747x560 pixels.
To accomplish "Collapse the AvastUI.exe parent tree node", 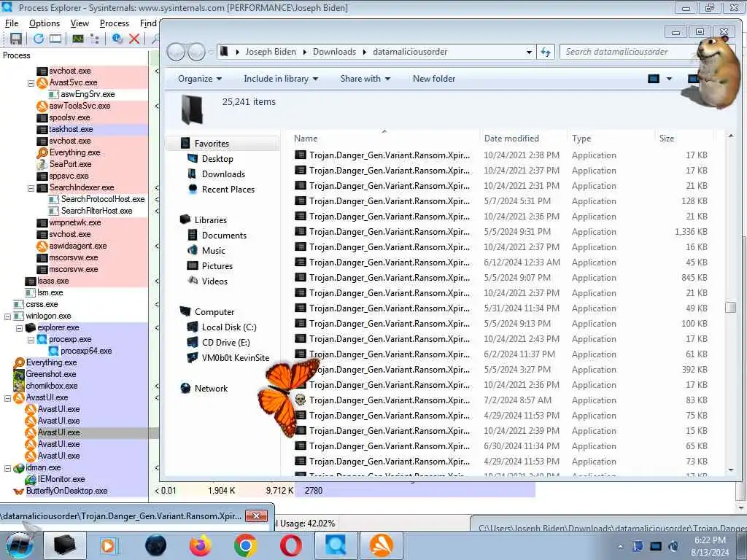I will pos(7,398).
